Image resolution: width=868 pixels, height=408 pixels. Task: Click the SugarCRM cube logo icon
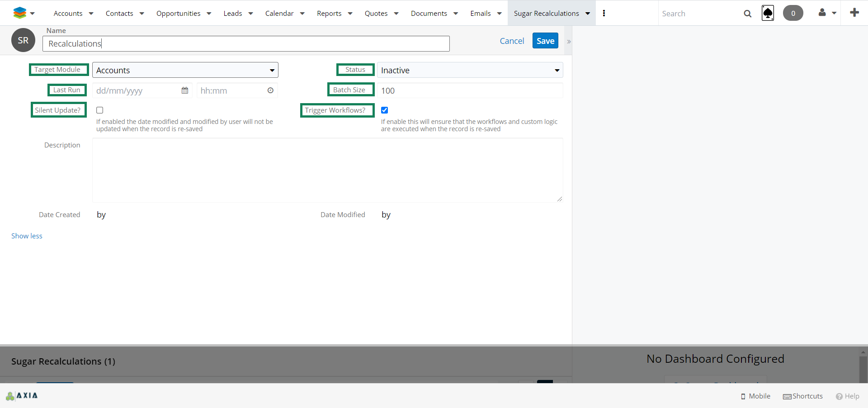(x=19, y=13)
